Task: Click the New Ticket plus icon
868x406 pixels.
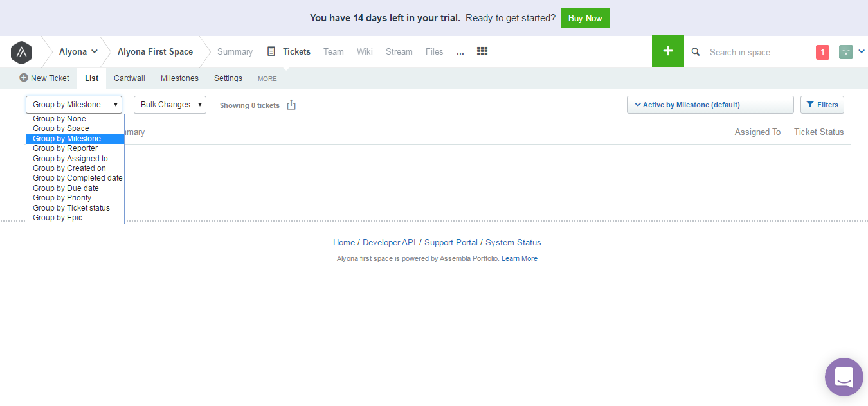Action: point(24,78)
